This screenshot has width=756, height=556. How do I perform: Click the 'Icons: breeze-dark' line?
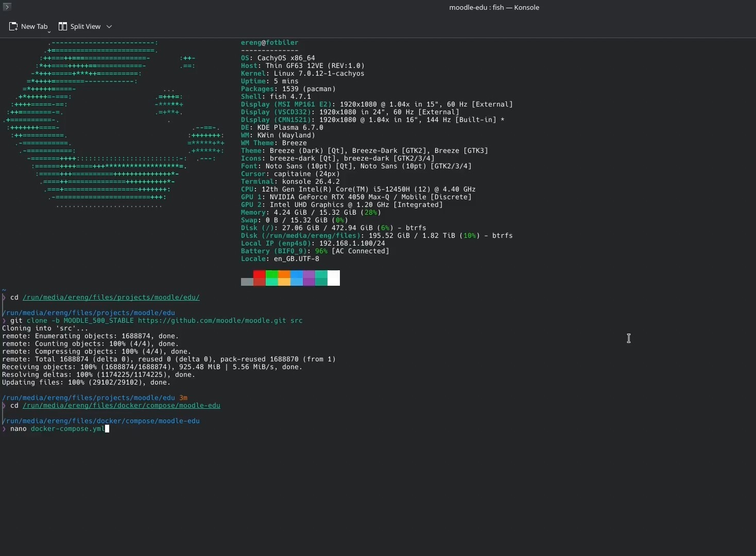(338, 158)
